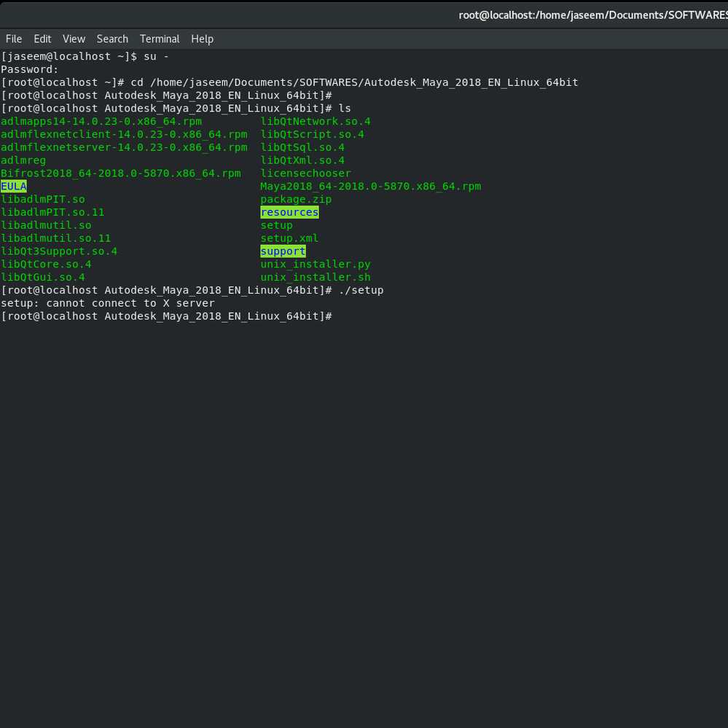Click the highlighted support directory

(x=283, y=251)
